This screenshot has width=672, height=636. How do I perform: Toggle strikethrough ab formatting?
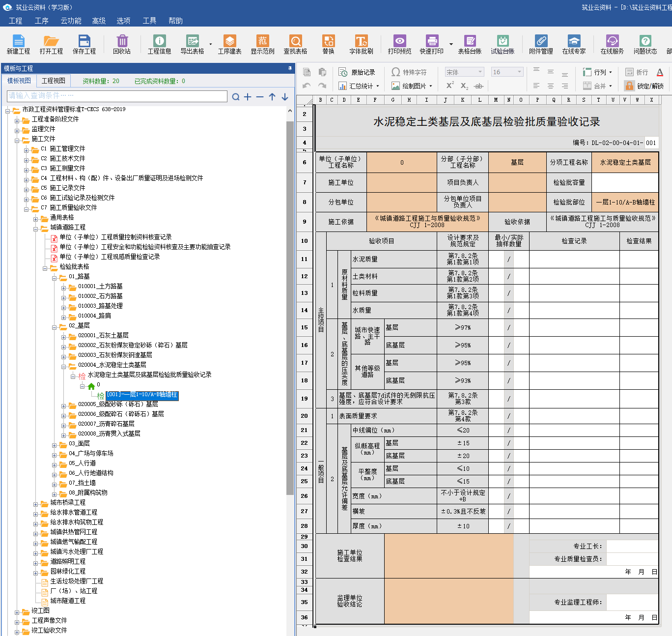[478, 86]
